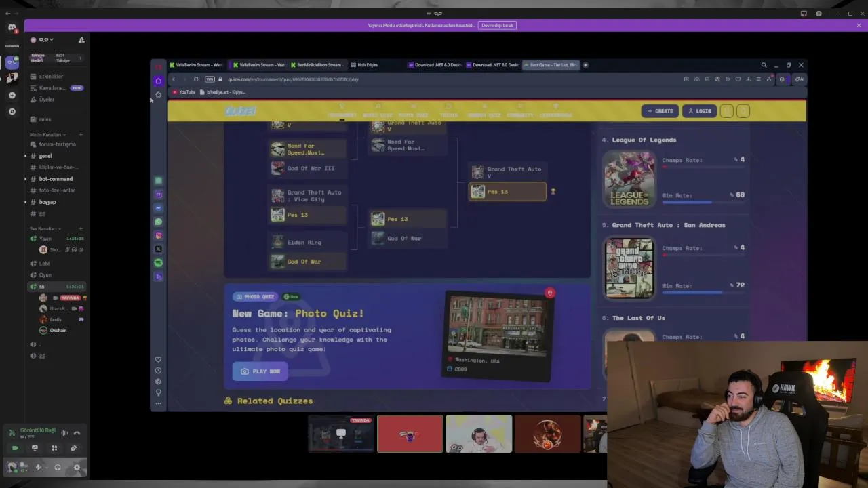
Task: Open Discord user settings gear
Action: 77,467
